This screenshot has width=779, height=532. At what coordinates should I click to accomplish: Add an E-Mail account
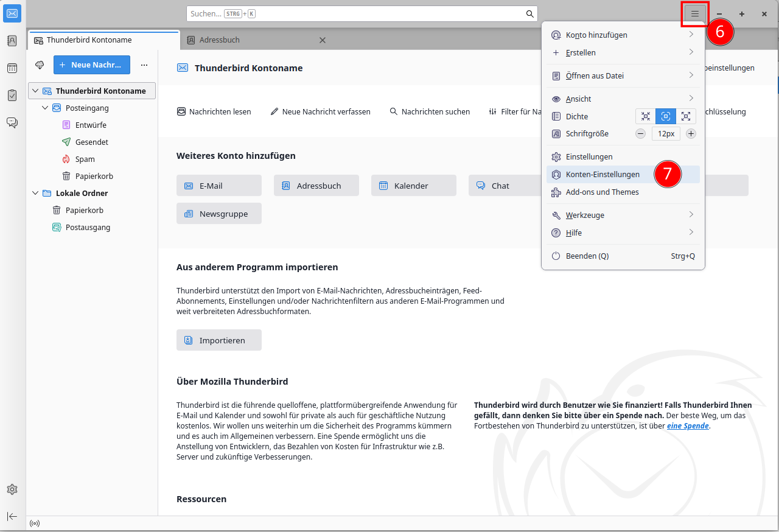[219, 186]
